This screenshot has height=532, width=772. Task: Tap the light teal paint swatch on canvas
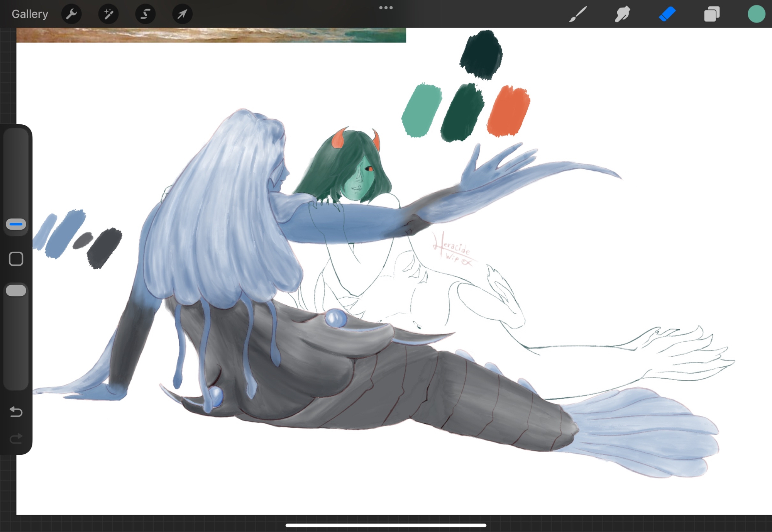click(422, 111)
